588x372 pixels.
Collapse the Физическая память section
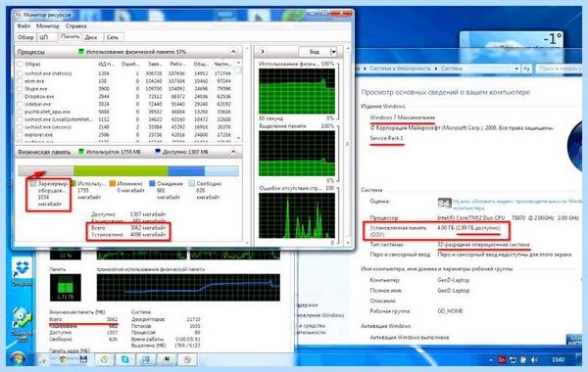coord(233,152)
